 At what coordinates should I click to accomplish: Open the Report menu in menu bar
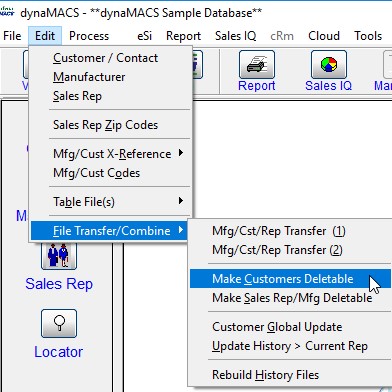click(183, 36)
